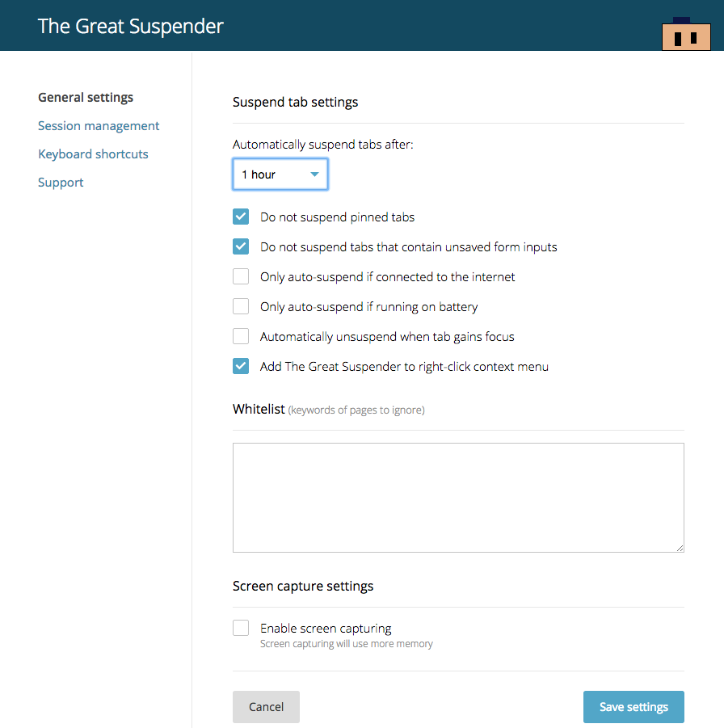724x728 pixels.
Task: Open the 1 hour suspend time dropdown
Action: (x=280, y=175)
